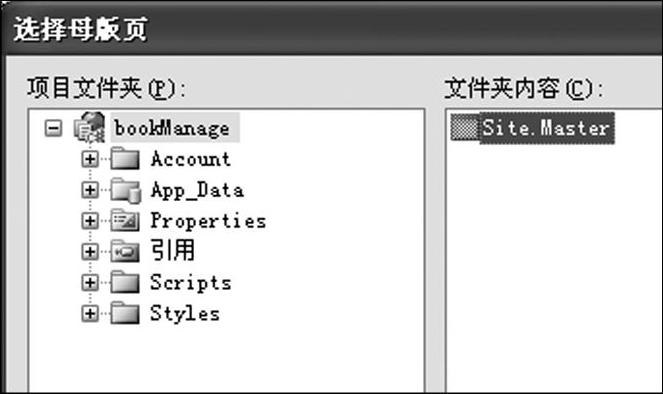Click the Styles folder icon
The height and width of the screenshot is (394, 663).
tap(125, 314)
